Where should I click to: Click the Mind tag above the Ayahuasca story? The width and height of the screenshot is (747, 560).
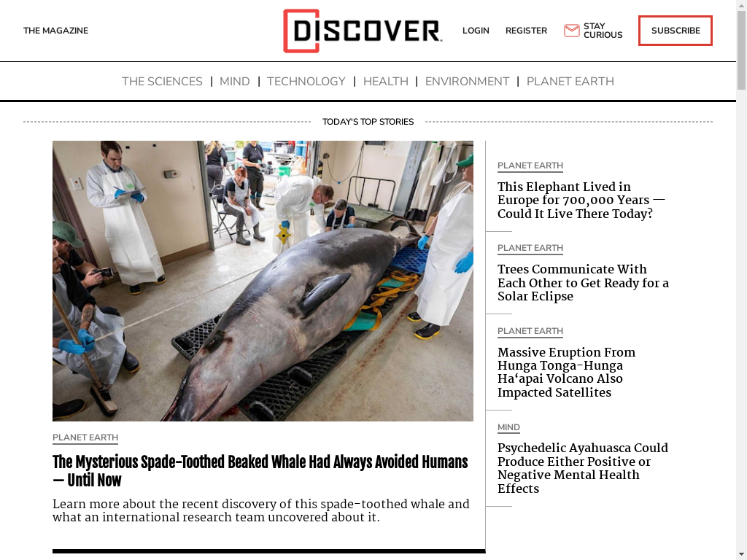508,427
